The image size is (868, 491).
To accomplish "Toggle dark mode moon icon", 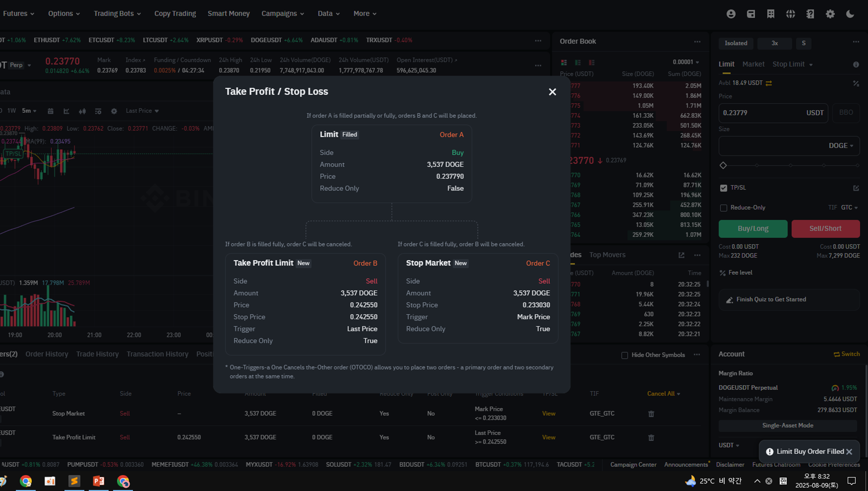I will point(850,14).
